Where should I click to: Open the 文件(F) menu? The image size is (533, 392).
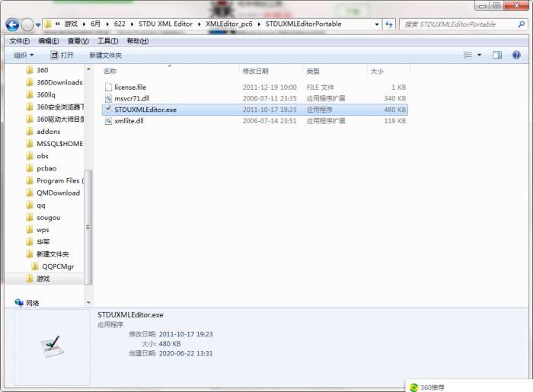[x=19, y=41]
